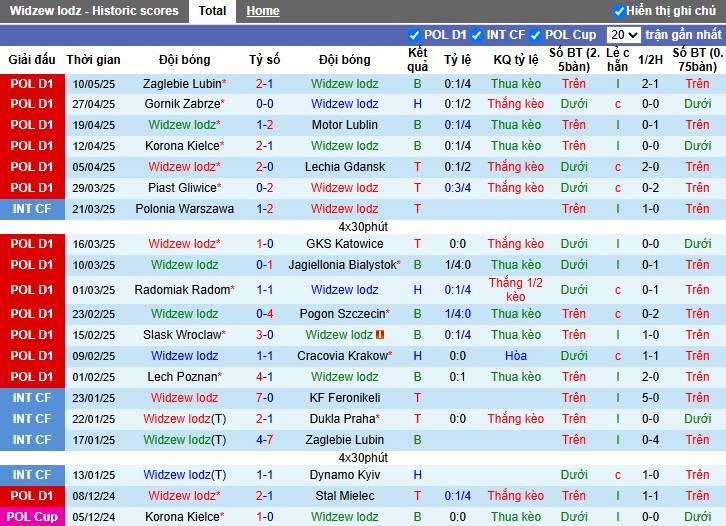Click the 0:3/4 odds in Piast Gliwice row
This screenshot has height=526, width=726.
click(457, 188)
